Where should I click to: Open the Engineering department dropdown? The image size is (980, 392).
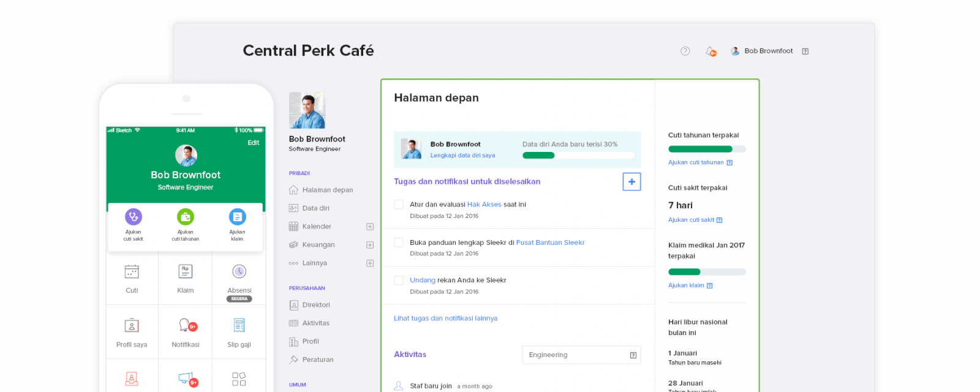click(581, 355)
